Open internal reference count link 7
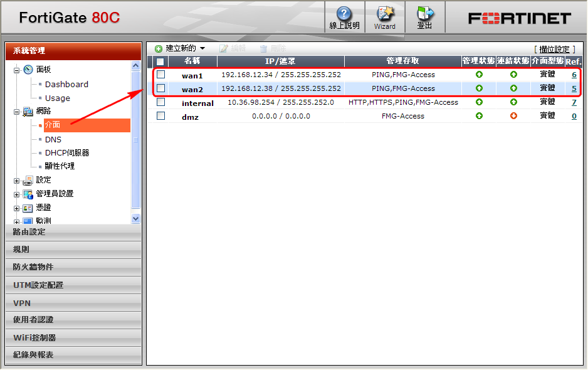Image resolution: width=588 pixels, height=370 pixels. tap(574, 102)
